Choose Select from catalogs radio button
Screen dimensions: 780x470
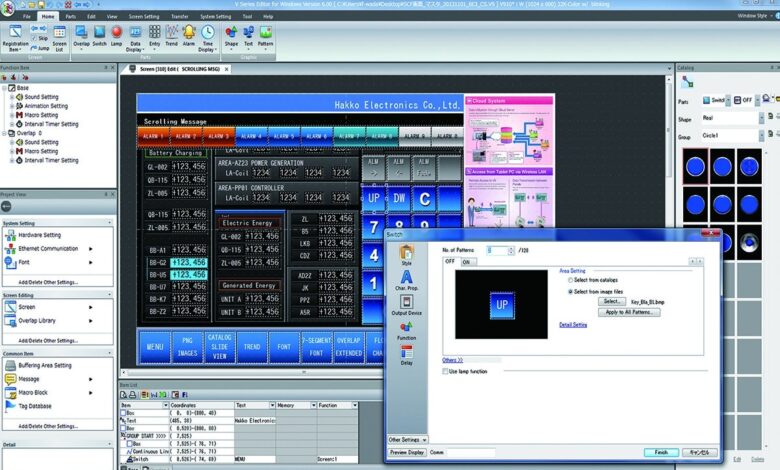coord(570,280)
